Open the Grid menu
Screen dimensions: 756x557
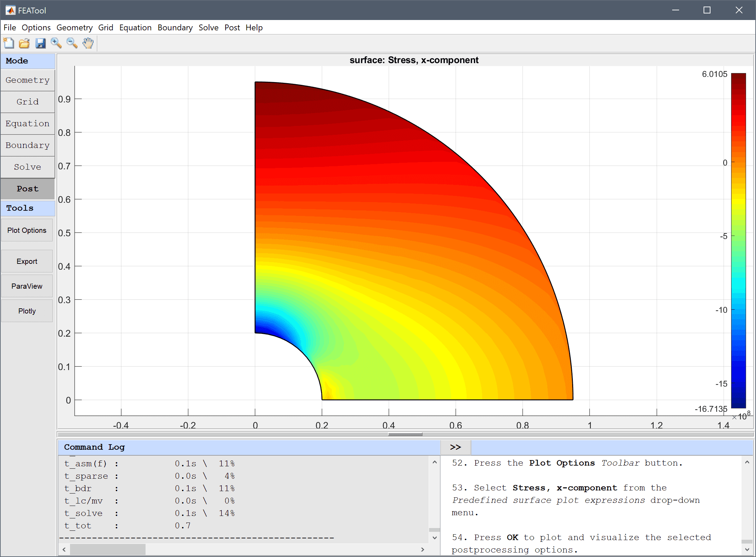pyautogui.click(x=106, y=28)
